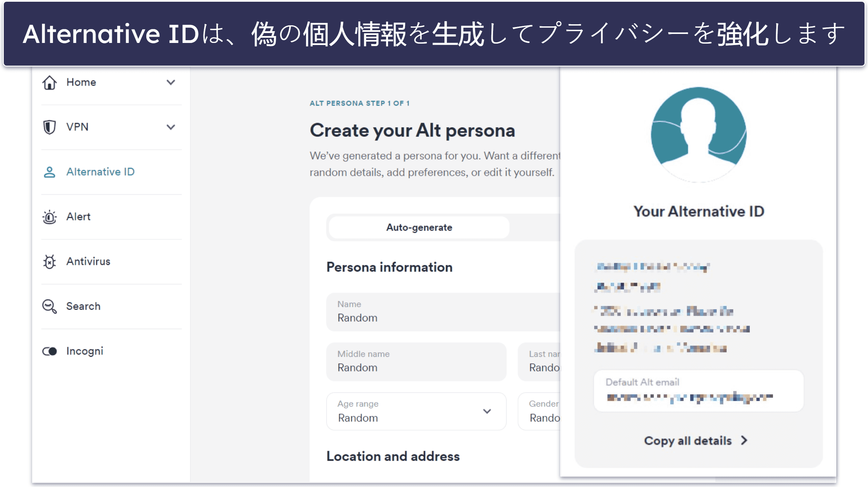
Task: Click the Your Alternative ID title
Action: point(699,212)
